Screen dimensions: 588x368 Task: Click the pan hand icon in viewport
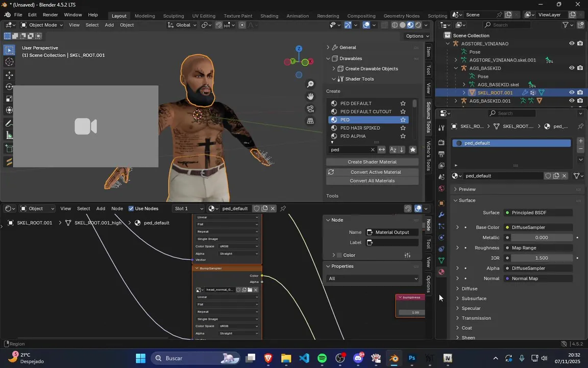(x=310, y=97)
